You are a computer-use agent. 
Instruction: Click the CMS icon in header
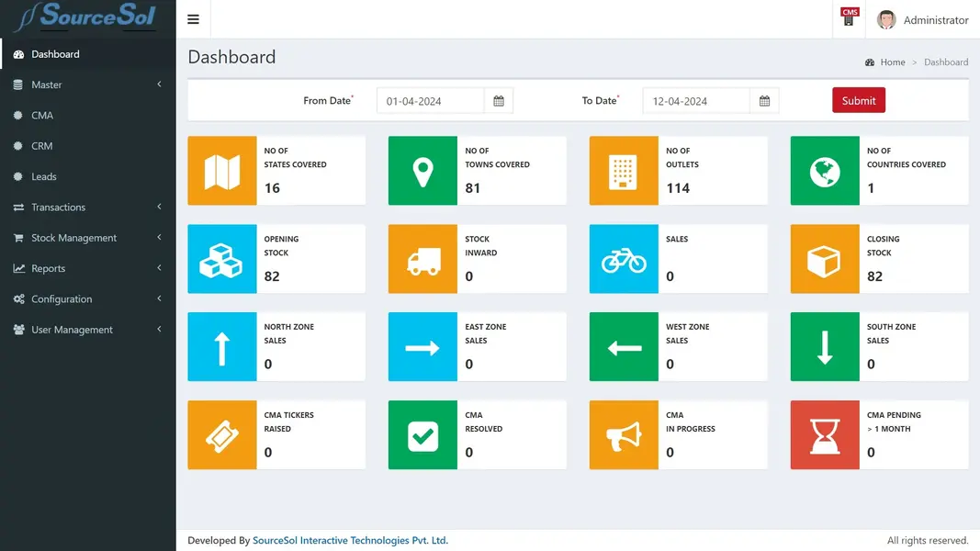pyautogui.click(x=850, y=17)
